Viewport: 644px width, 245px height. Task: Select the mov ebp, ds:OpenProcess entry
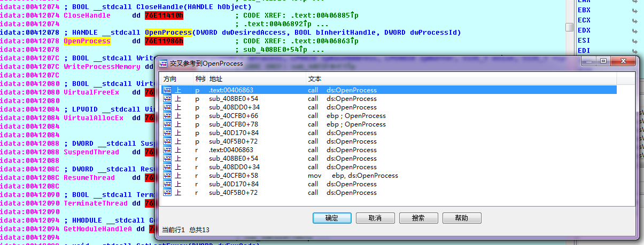(353, 176)
